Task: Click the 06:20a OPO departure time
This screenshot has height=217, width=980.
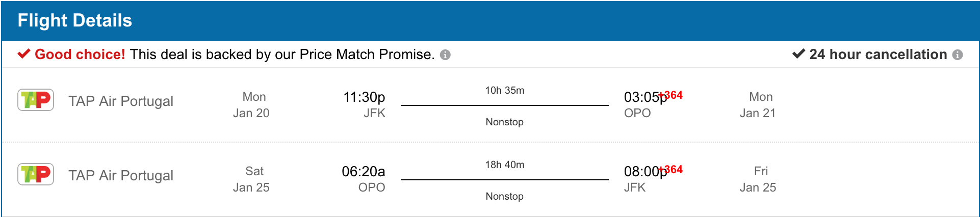Action: tap(364, 171)
